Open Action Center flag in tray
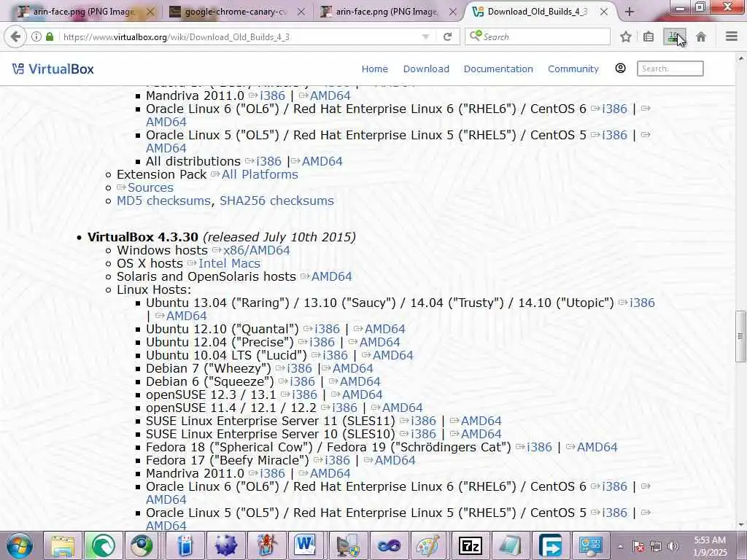This screenshot has width=747, height=560. click(x=638, y=546)
